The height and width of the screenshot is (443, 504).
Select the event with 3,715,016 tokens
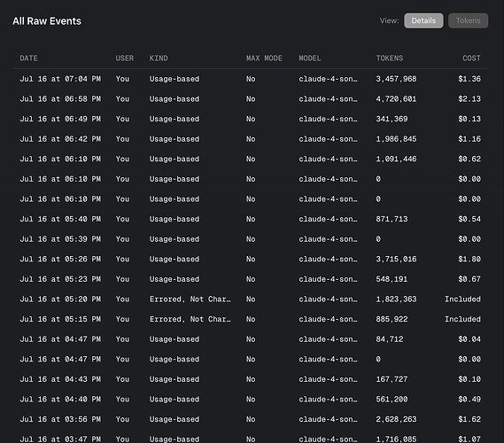(251, 259)
